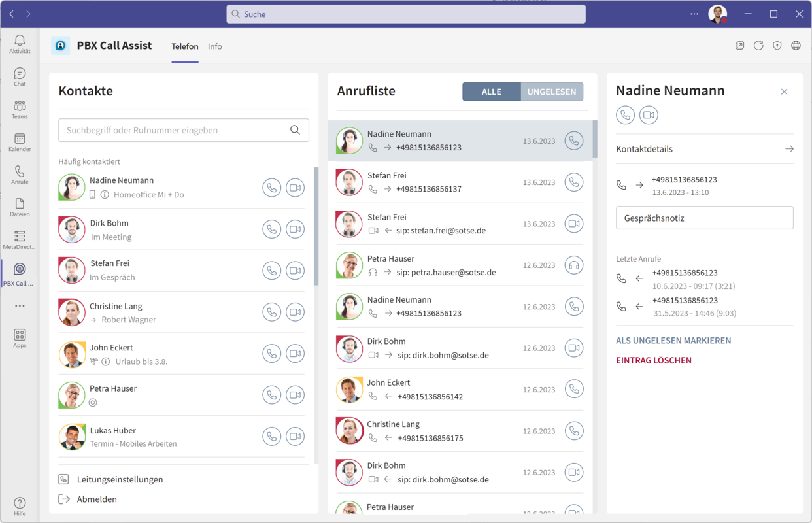Start video call with Dirk Bohm in Kontakte
The width and height of the screenshot is (812, 523).
[x=295, y=229]
